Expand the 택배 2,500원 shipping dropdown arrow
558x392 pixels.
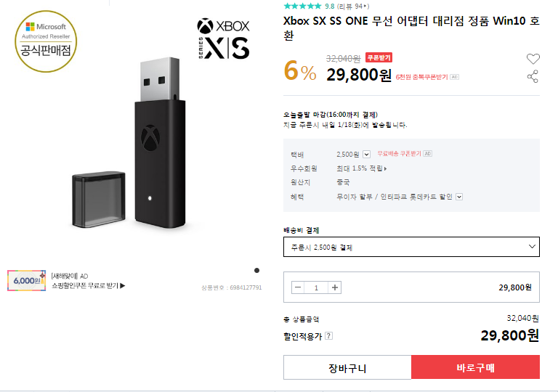tap(366, 155)
